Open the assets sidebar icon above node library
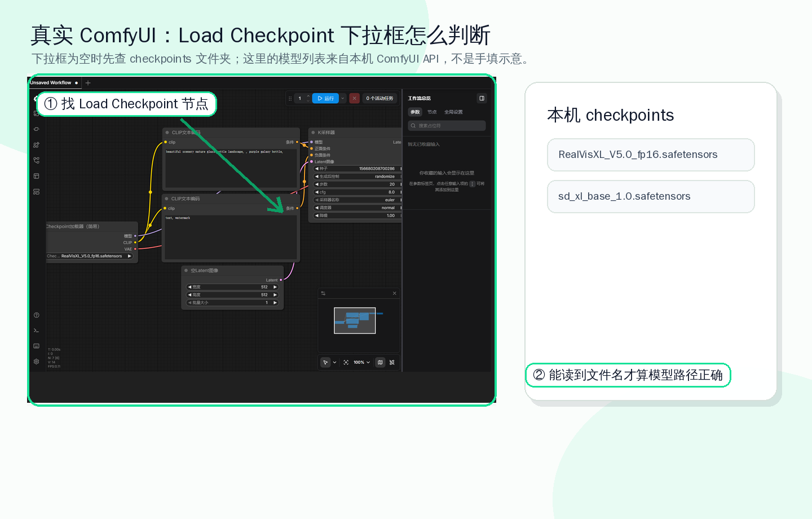Screen dimensions: 812x519 pos(36,113)
